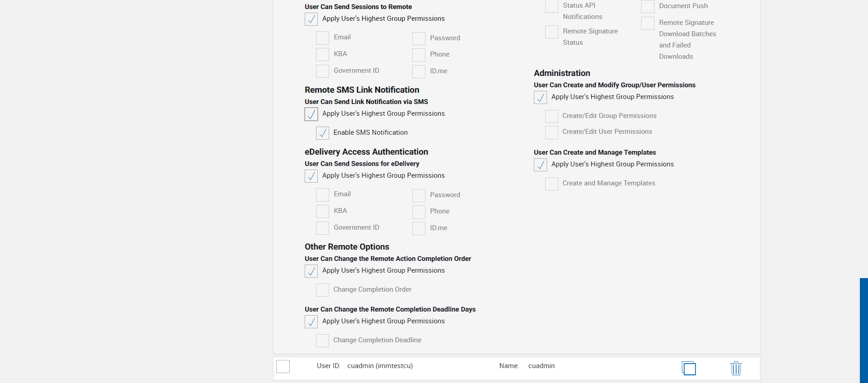Toggle group permissions checkbox under Remote Completion Deadline Days
The height and width of the screenshot is (383, 868).
[x=311, y=322]
